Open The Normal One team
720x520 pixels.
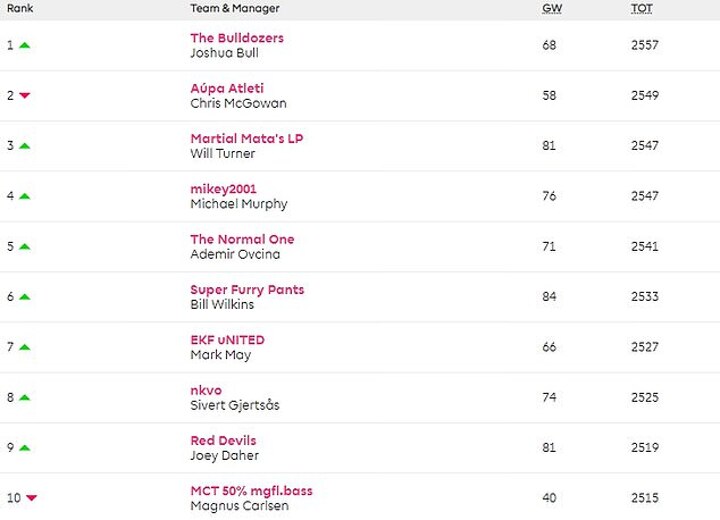point(242,239)
